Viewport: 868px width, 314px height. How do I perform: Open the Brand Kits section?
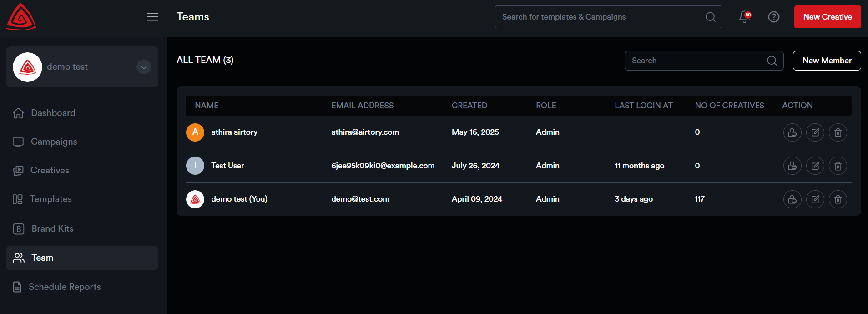click(52, 228)
